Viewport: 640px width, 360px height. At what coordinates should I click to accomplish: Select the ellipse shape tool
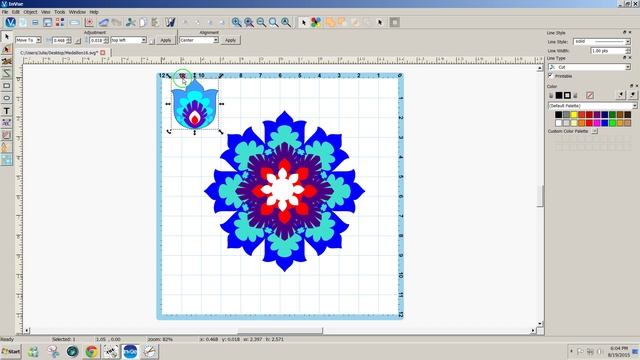[7, 98]
